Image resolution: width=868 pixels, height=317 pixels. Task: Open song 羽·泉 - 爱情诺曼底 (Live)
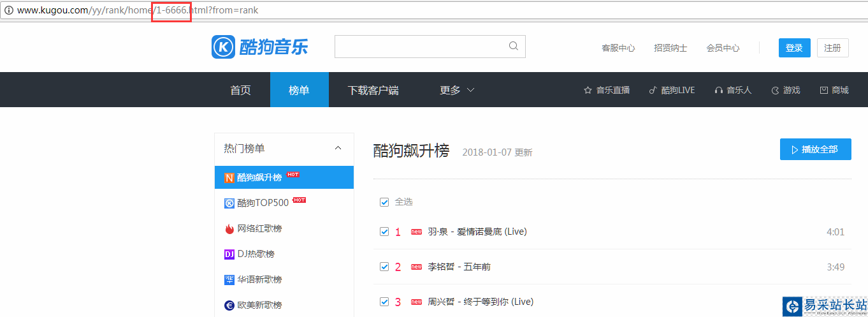477,232
